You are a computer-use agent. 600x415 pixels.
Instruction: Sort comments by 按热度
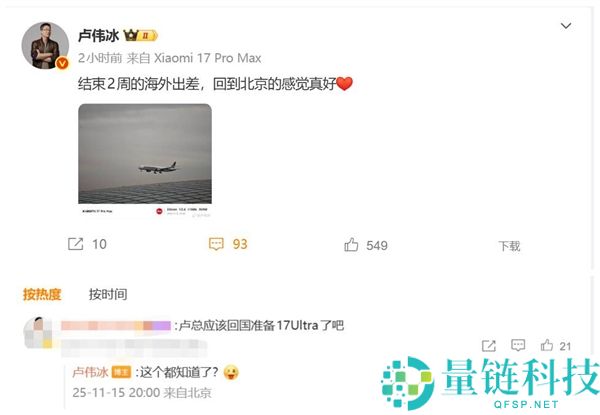[x=42, y=294]
